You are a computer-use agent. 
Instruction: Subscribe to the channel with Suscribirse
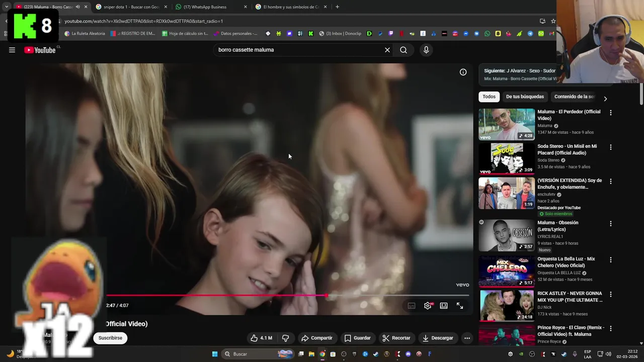tap(110, 338)
